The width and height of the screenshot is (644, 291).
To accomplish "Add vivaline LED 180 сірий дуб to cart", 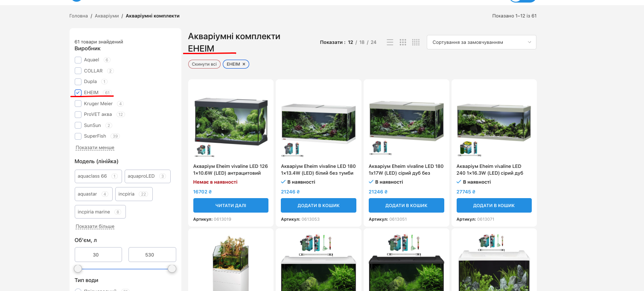I will [406, 205].
